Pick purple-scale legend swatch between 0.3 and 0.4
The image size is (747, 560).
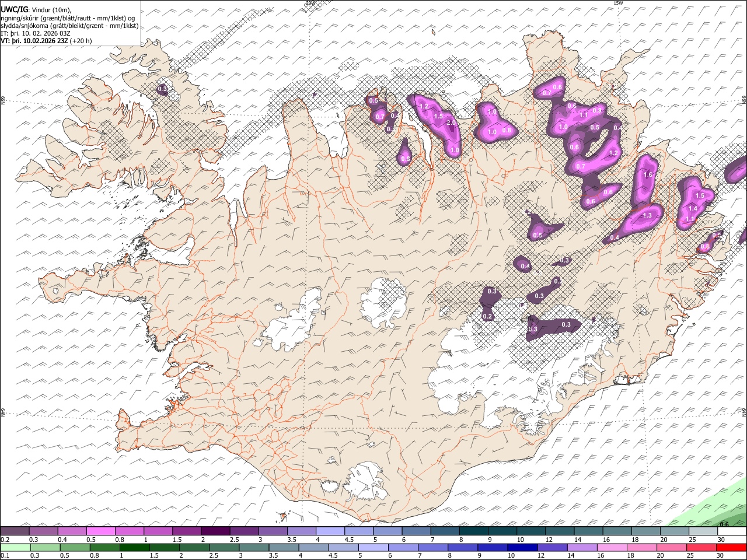(x=43, y=531)
